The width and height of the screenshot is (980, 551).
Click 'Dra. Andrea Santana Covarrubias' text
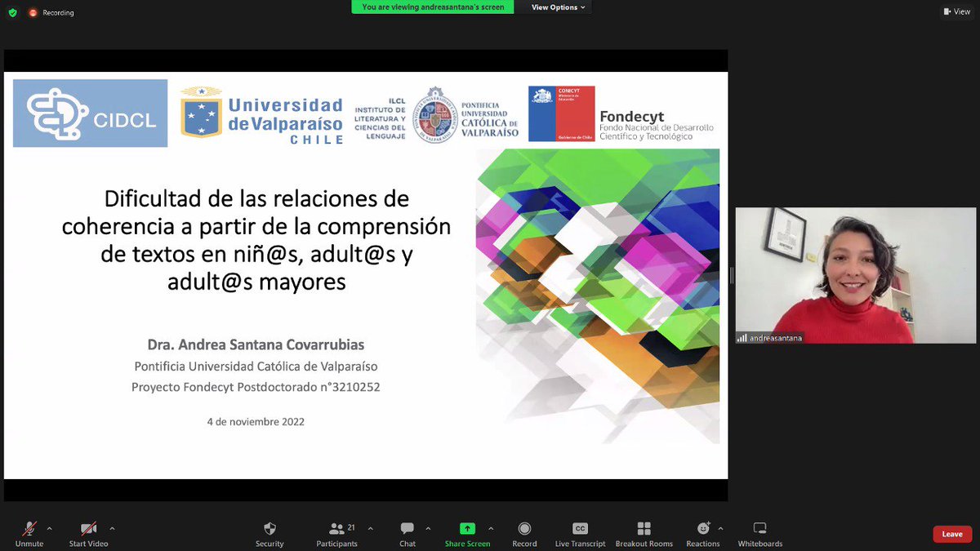point(256,344)
